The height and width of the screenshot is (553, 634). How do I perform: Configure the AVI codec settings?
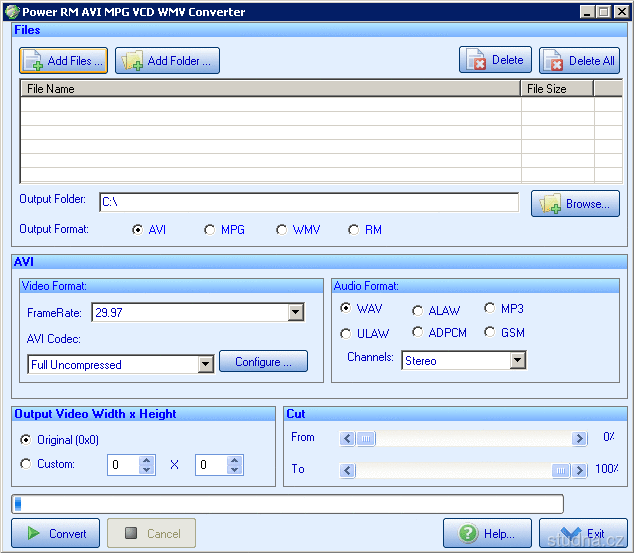click(x=263, y=362)
